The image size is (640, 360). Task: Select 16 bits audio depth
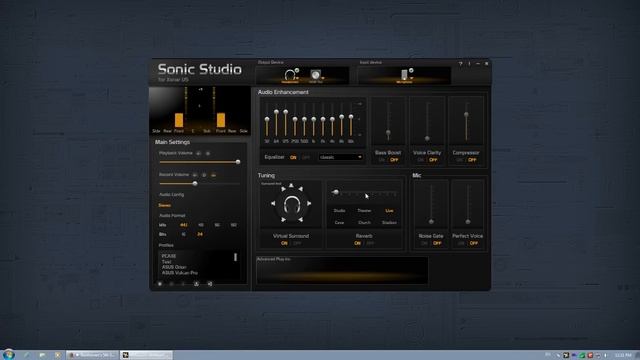pyautogui.click(x=184, y=234)
